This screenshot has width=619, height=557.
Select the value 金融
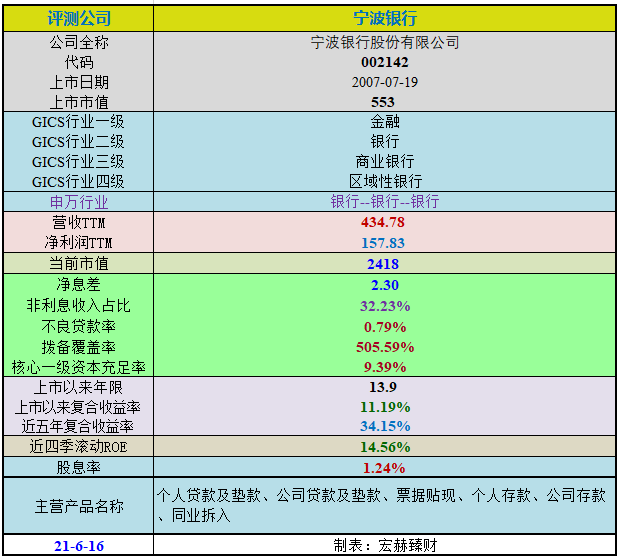point(385,122)
